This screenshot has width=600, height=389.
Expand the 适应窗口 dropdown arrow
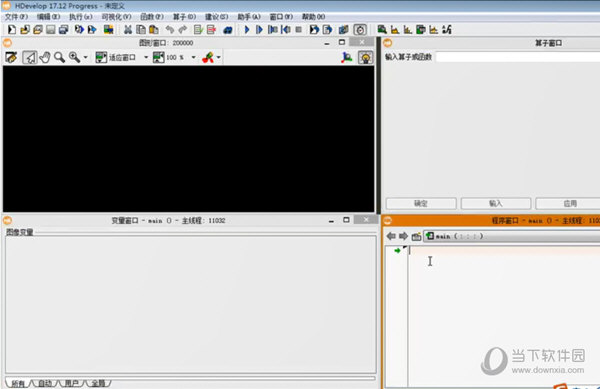click(146, 57)
